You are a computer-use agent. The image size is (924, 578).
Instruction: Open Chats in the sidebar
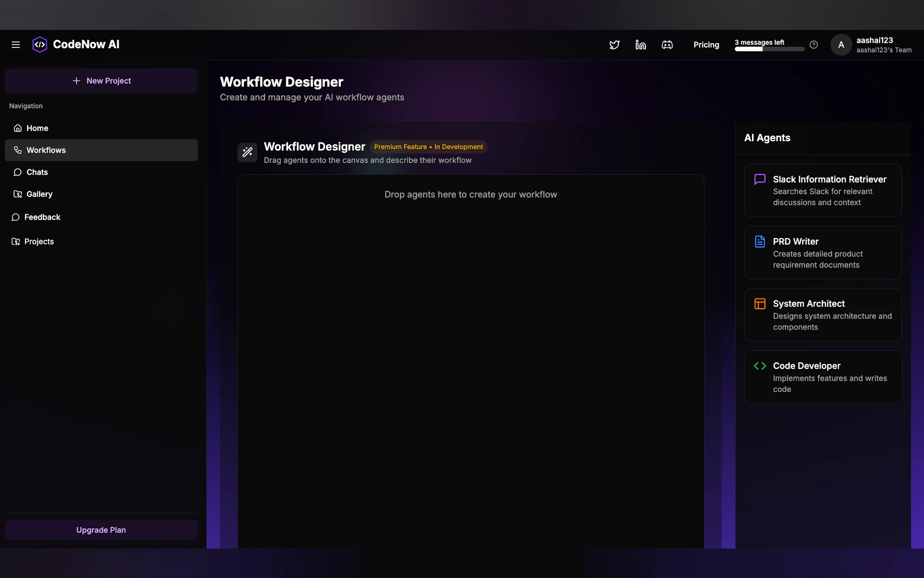pos(37,172)
